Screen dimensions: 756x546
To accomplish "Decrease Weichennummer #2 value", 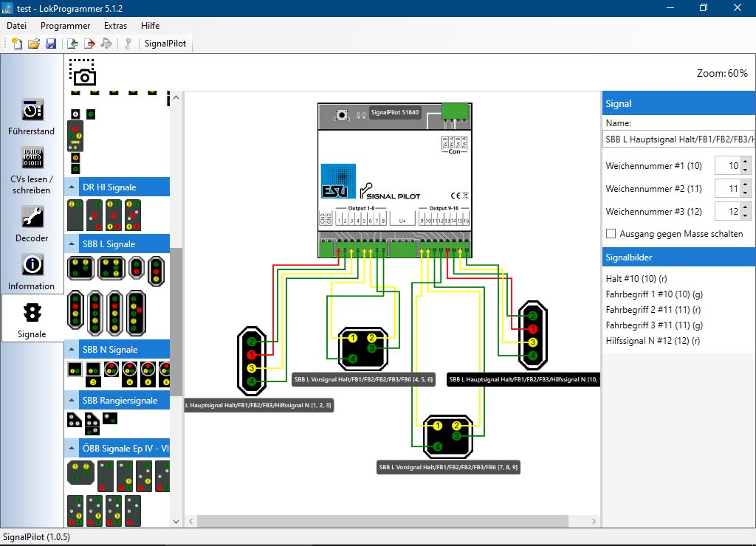I will (x=746, y=193).
